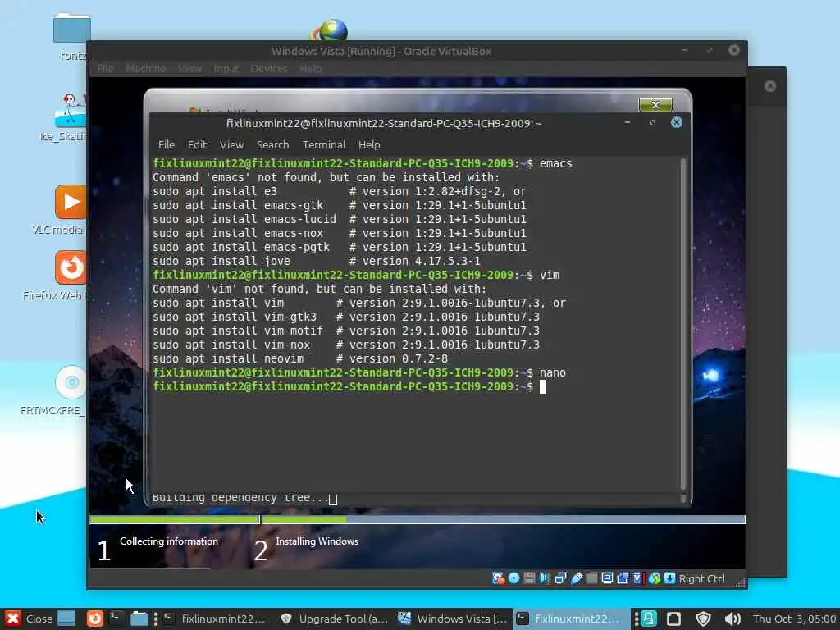Click the shared folders icon in VirtualBox status bar
The height and width of the screenshot is (630, 840).
(x=591, y=578)
